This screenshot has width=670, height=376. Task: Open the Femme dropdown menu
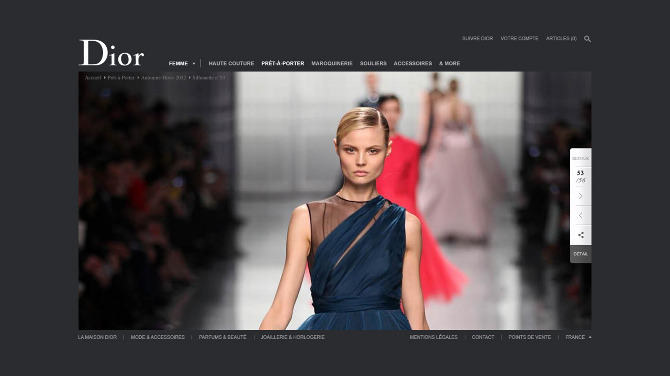coord(182,63)
